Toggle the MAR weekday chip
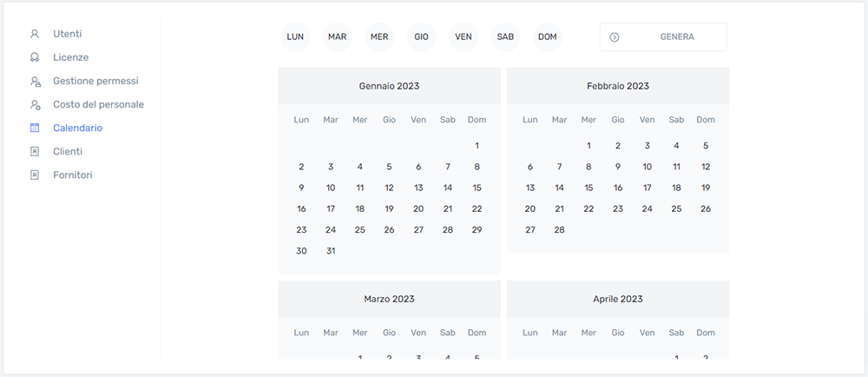This screenshot has height=377, width=868. coord(337,37)
